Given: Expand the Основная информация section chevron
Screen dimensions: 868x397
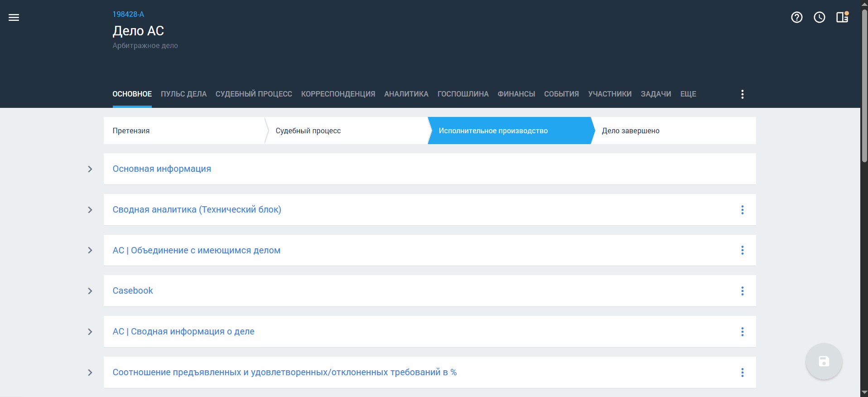Looking at the screenshot, I should coord(90,169).
